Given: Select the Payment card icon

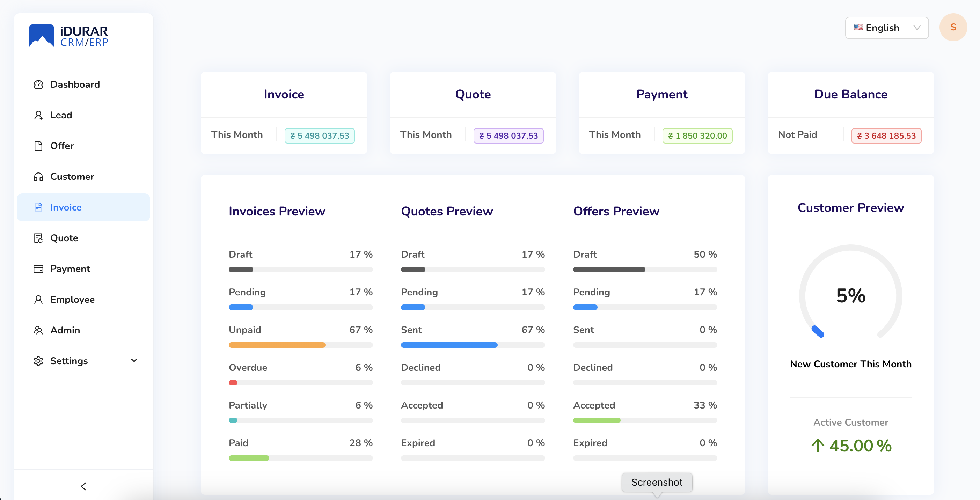Looking at the screenshot, I should click(x=38, y=269).
